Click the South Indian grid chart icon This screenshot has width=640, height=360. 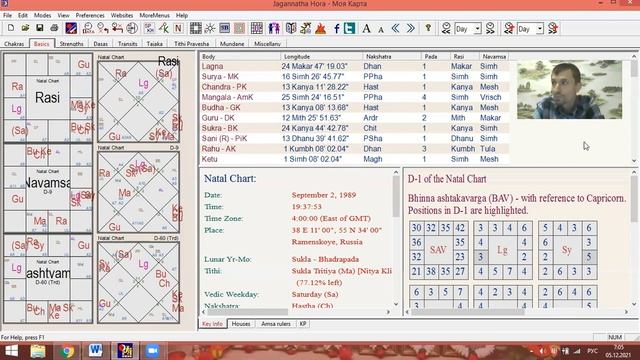click(x=196, y=28)
